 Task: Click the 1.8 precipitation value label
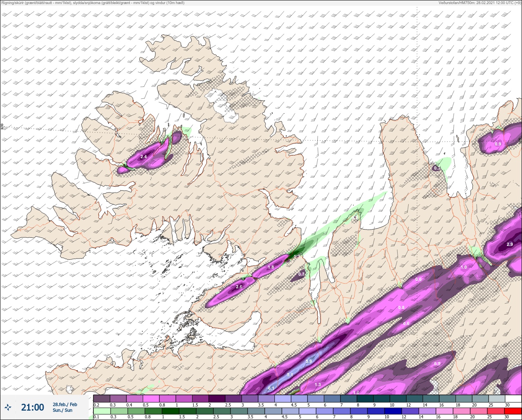(271, 267)
